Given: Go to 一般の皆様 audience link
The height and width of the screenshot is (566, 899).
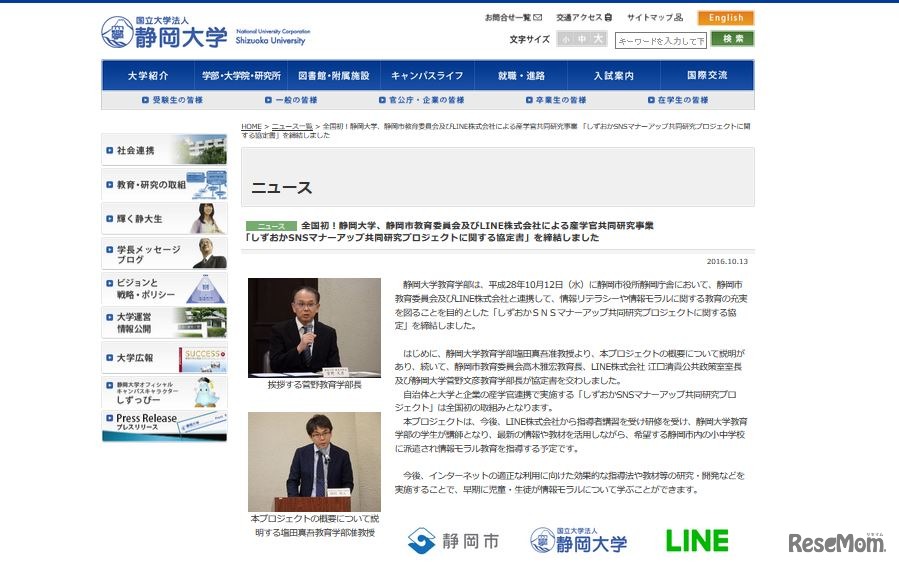Looking at the screenshot, I should click(x=291, y=100).
